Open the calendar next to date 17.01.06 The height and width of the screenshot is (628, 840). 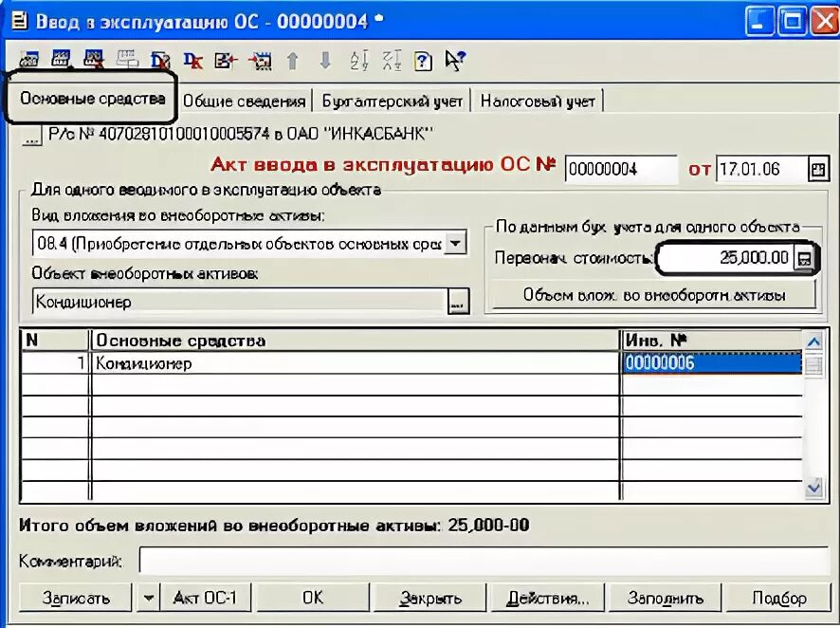pyautogui.click(x=818, y=170)
